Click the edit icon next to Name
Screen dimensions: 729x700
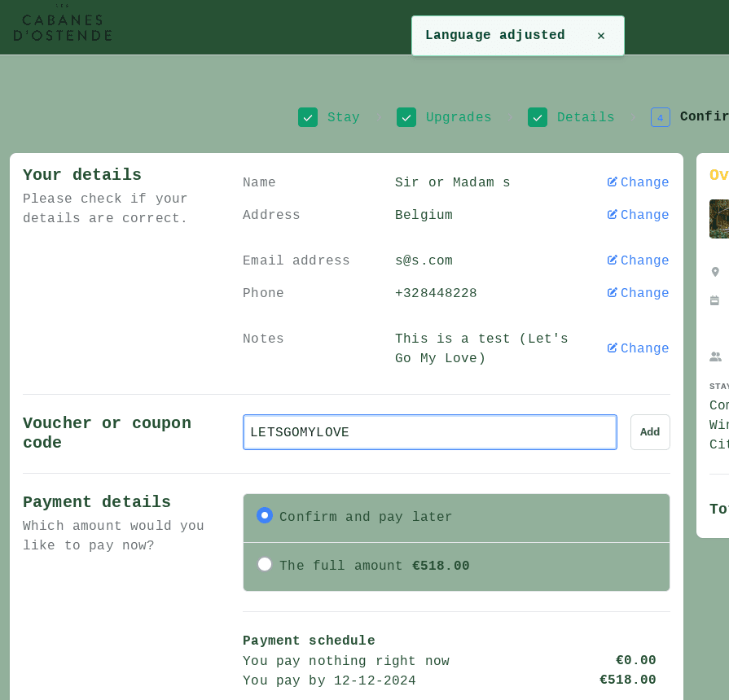tap(613, 182)
